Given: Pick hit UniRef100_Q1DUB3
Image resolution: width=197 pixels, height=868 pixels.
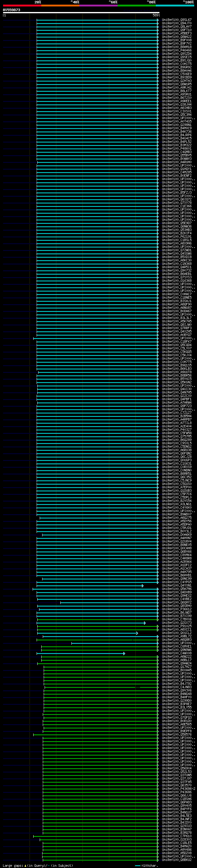Looking at the screenshot, I should pyautogui.click(x=177, y=491).
